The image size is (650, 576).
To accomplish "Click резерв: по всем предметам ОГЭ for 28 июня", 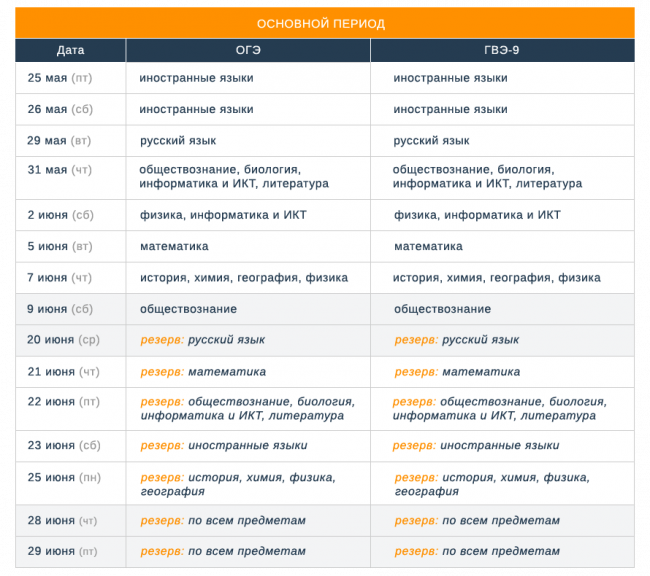I will click(223, 521).
